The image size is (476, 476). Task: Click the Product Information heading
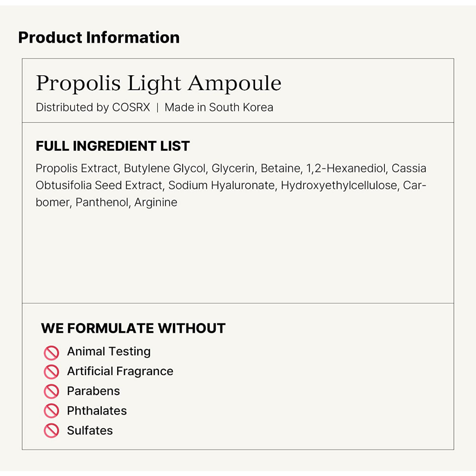99,37
